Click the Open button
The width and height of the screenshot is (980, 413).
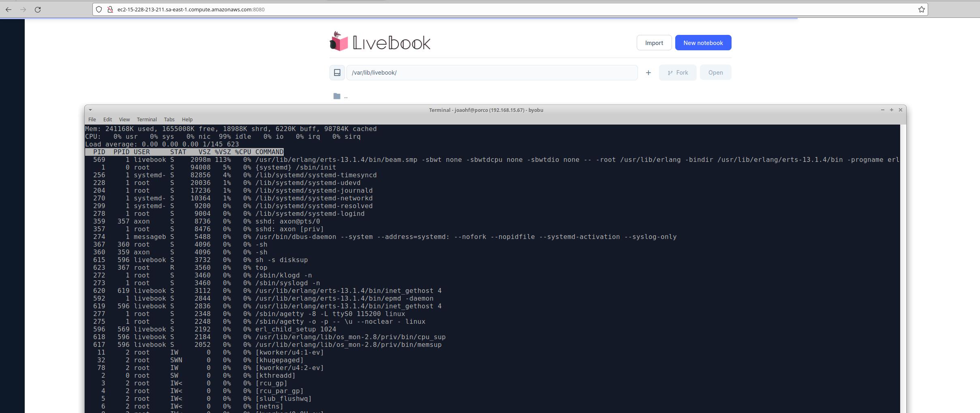[x=715, y=73]
